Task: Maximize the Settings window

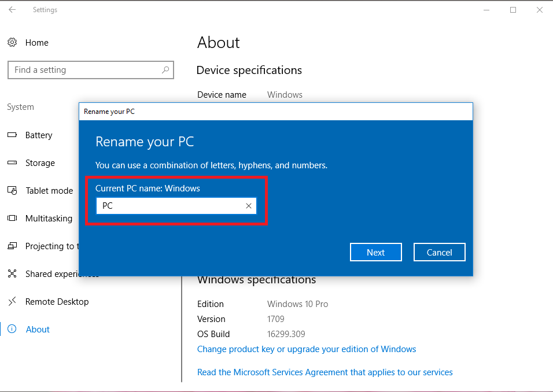Action: 513,10
